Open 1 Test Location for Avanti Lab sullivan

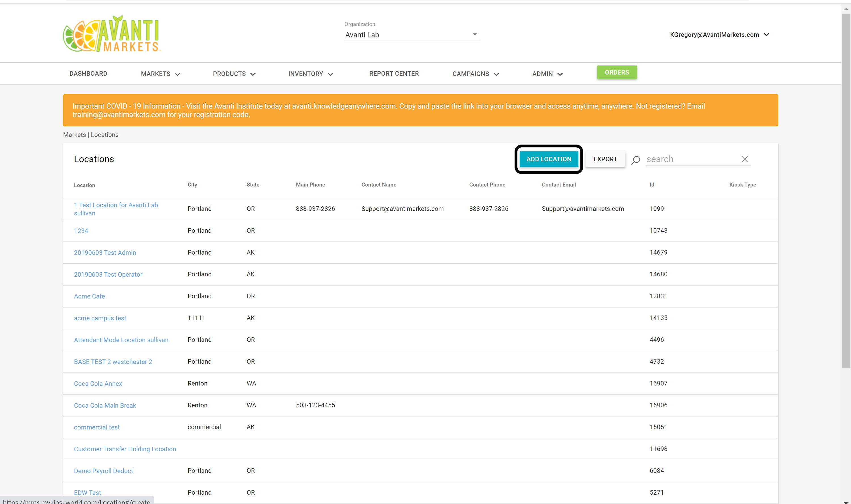116,209
